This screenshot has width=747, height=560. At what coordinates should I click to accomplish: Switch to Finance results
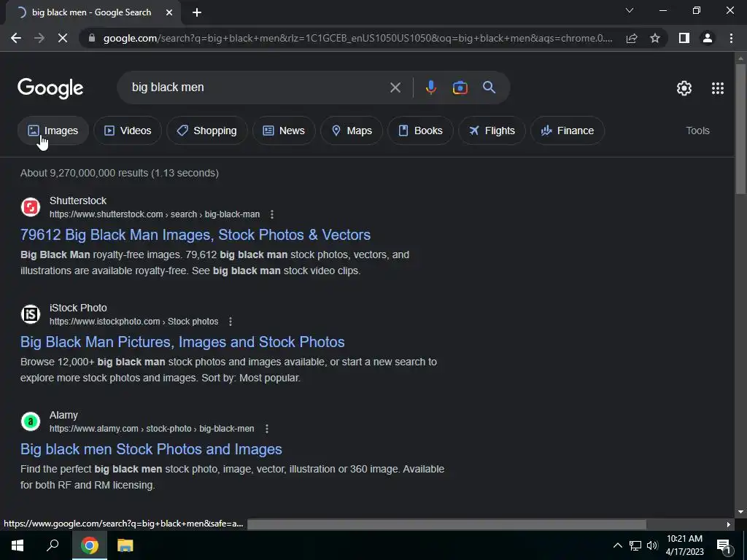(x=568, y=131)
